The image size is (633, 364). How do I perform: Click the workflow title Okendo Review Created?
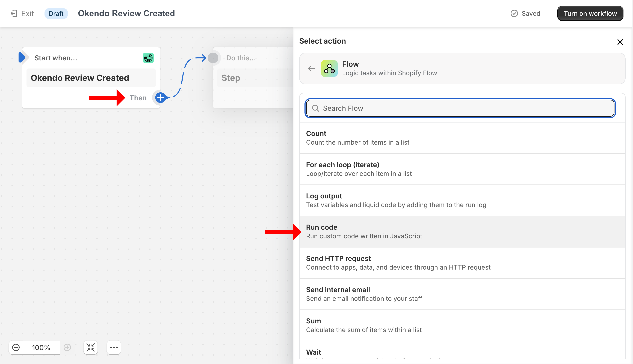(x=126, y=13)
